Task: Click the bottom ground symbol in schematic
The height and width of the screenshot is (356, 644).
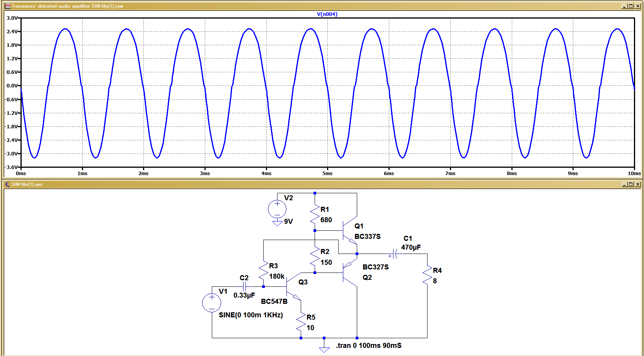Action: pyautogui.click(x=324, y=349)
